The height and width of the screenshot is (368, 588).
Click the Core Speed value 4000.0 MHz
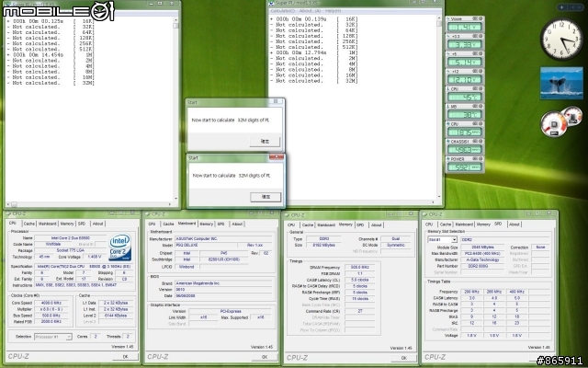point(51,303)
